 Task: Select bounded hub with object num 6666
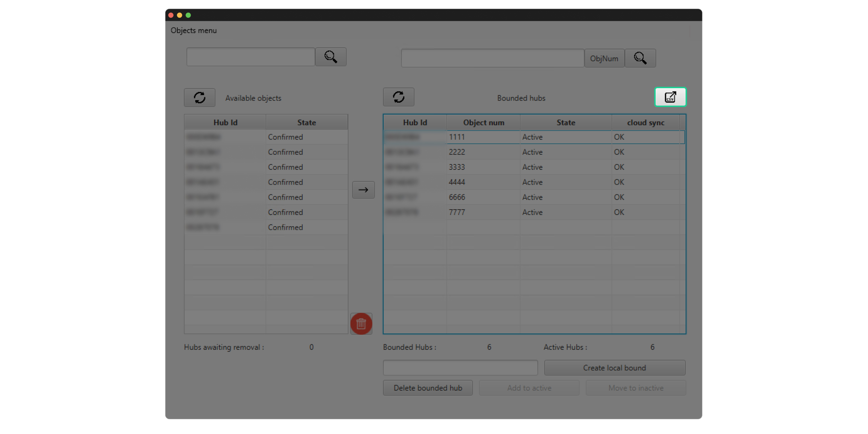[534, 197]
